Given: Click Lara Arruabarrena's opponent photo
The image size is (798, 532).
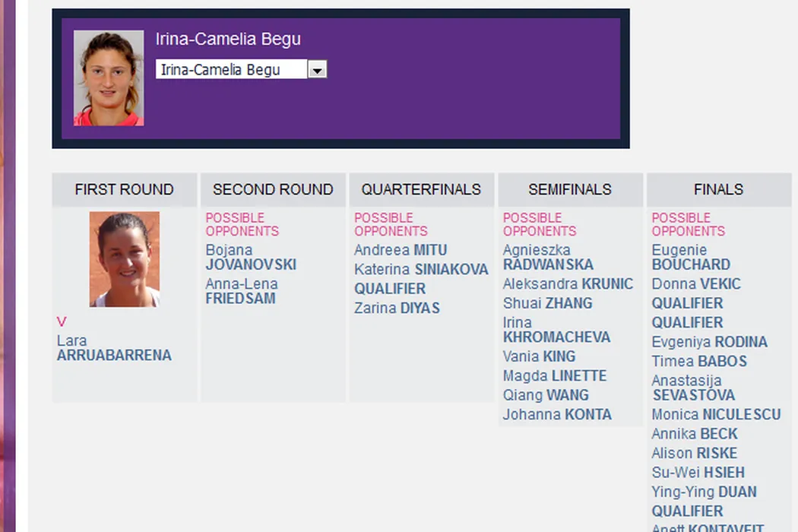Looking at the screenshot, I should (125, 259).
